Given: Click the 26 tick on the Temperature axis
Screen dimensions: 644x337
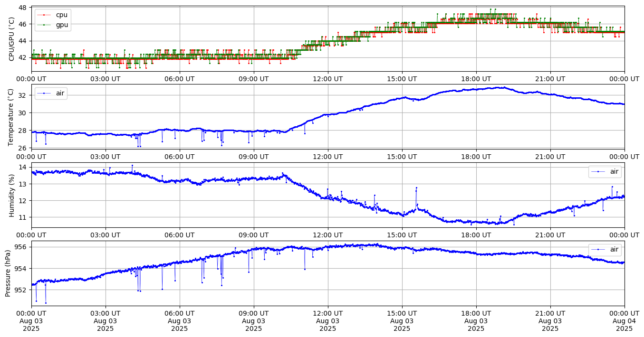Looking at the screenshot, I should tap(23, 148).
